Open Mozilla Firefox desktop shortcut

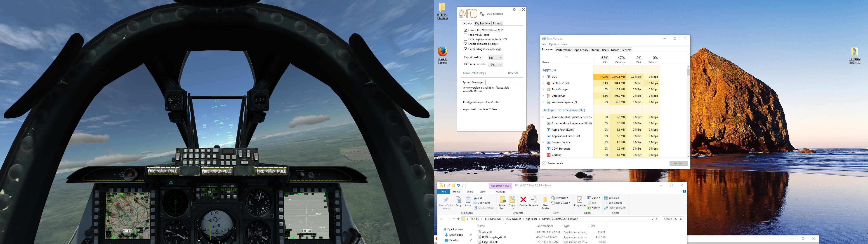click(x=442, y=55)
